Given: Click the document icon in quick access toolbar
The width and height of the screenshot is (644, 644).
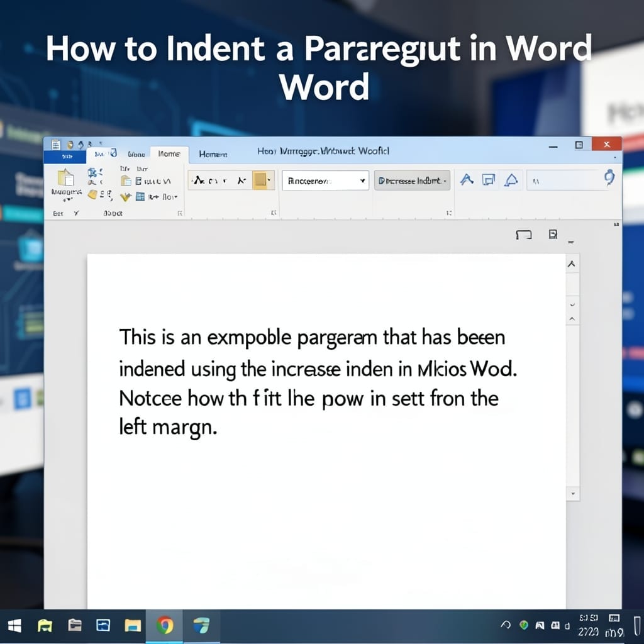Looking at the screenshot, I should [56, 145].
